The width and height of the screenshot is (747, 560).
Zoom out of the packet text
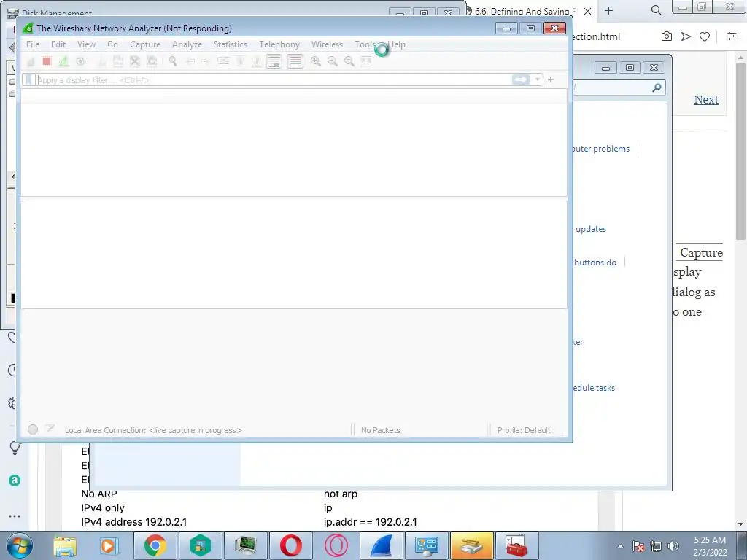(333, 61)
